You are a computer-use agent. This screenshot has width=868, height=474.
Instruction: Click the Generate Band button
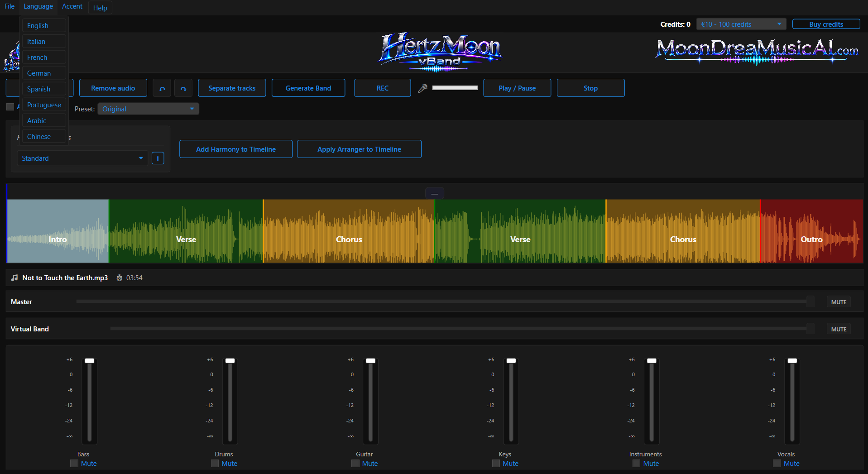[308, 88]
